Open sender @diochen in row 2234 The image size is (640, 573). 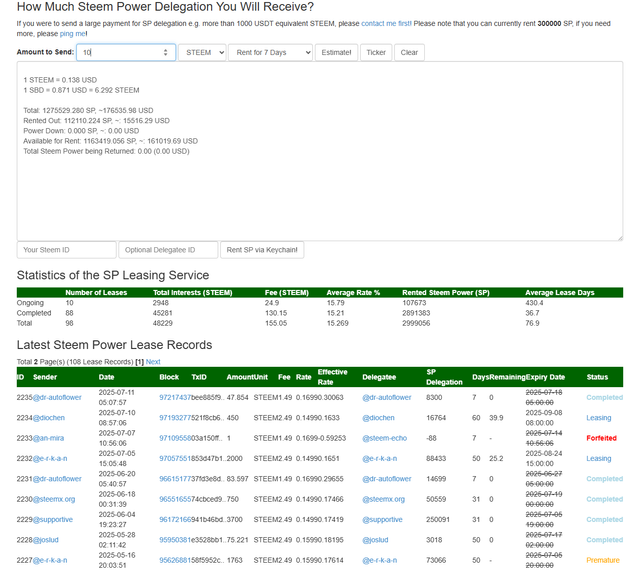49,418
